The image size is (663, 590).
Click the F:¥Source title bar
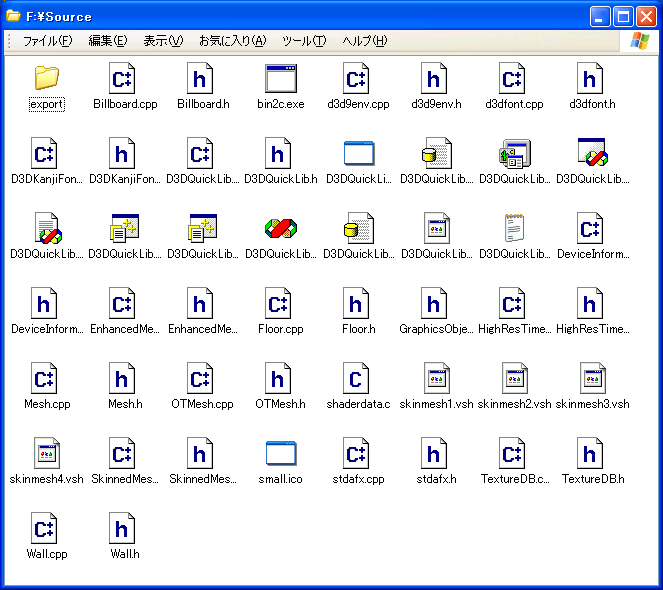click(300, 16)
